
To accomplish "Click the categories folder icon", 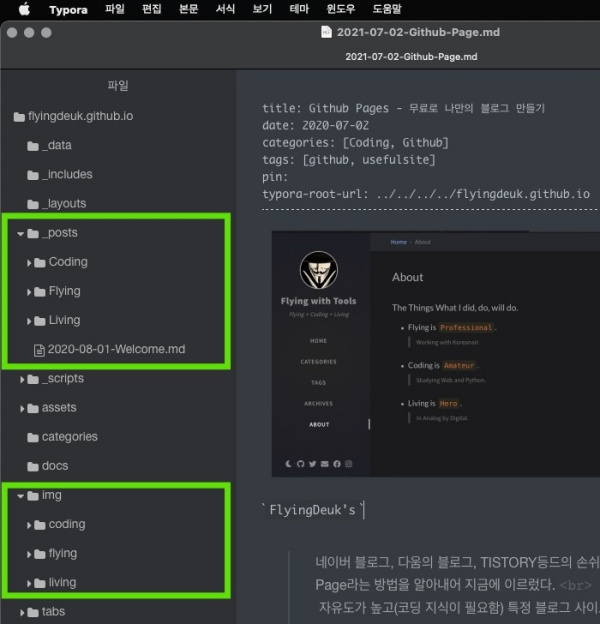I will point(33,437).
